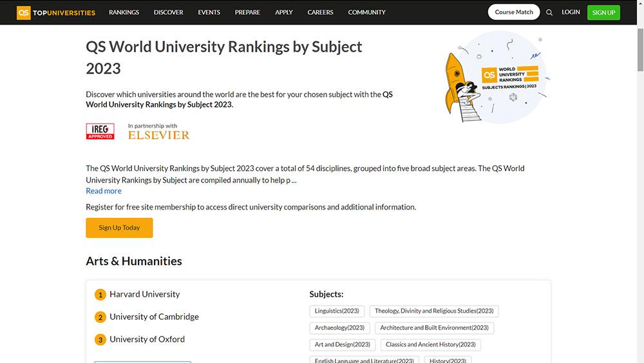Open University of Cambridge ranking entry
644x363 pixels.
pos(154,317)
